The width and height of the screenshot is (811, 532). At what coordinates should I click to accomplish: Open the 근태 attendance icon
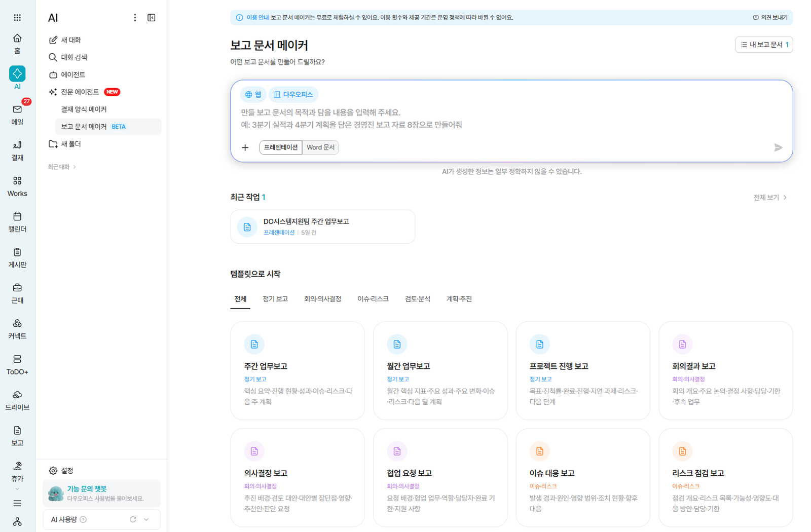[x=17, y=293]
